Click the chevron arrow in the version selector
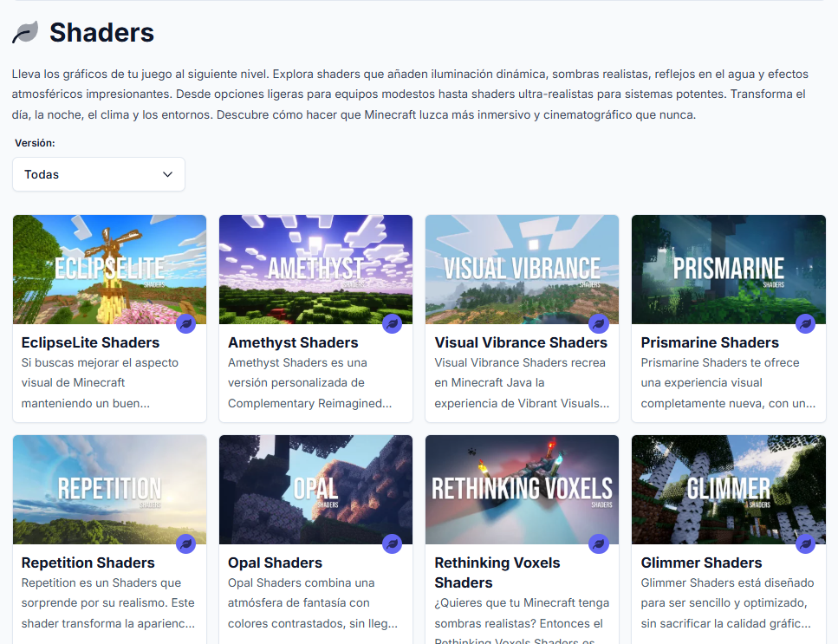The image size is (838, 644). [167, 174]
